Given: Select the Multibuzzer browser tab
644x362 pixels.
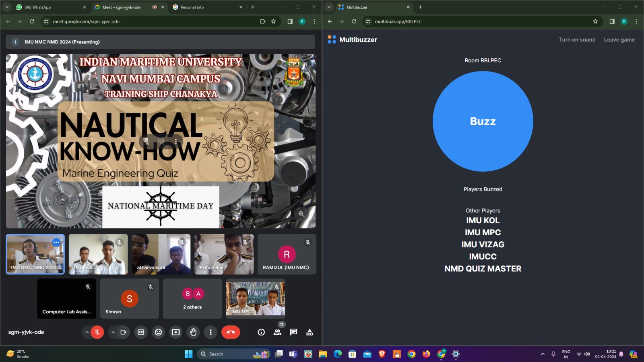Looking at the screenshot, I should coord(374,7).
